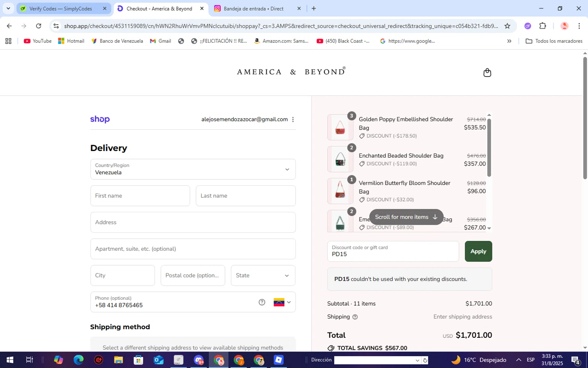This screenshot has height=368, width=588.
Task: Switch to Verify Codes SimplyCodes tab
Action: point(61,8)
